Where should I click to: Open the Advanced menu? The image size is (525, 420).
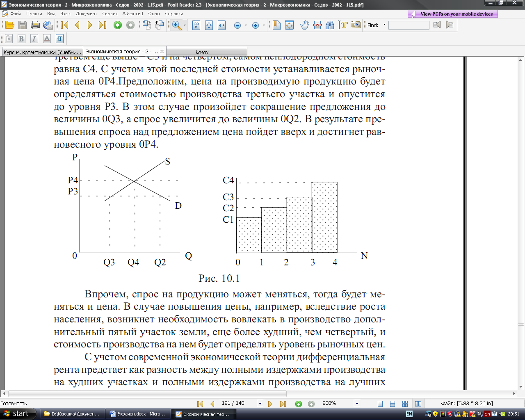[133, 14]
